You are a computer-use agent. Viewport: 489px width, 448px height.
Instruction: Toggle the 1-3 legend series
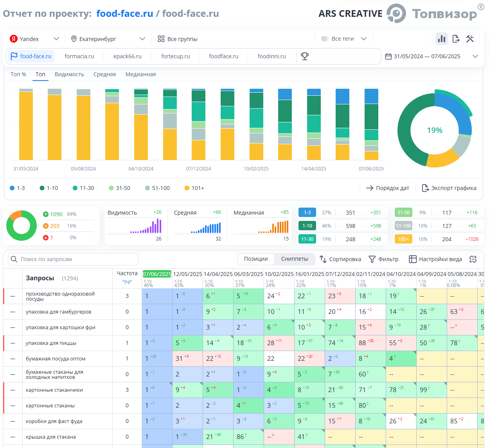click(17, 188)
